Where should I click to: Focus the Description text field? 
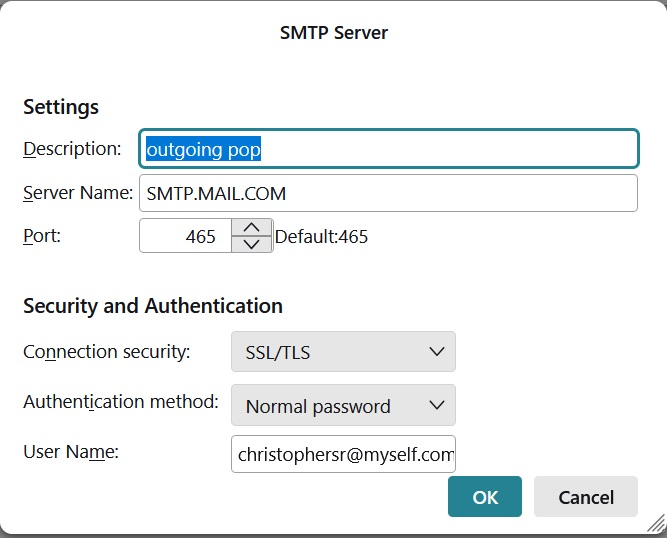tap(390, 149)
